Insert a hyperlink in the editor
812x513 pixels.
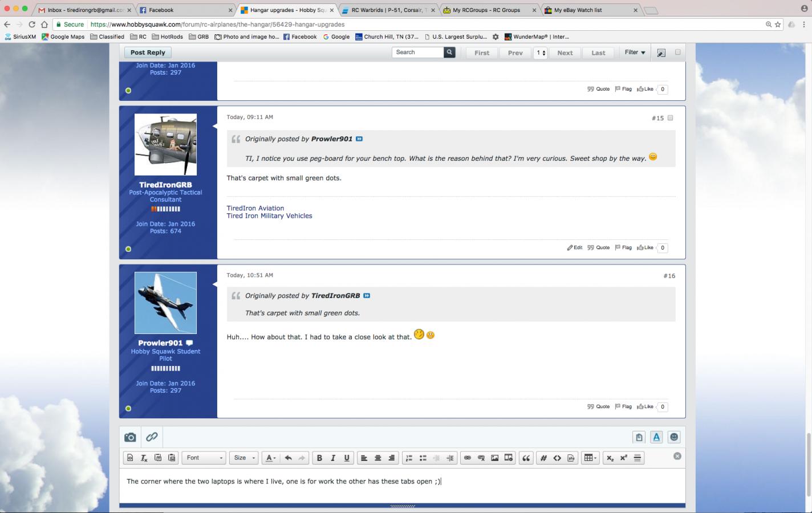(x=468, y=458)
